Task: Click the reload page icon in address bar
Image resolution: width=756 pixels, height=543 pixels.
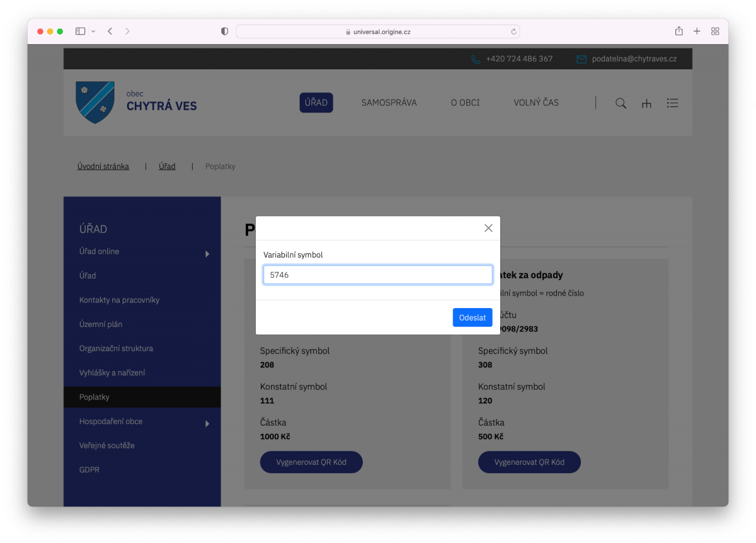Action: pos(513,31)
